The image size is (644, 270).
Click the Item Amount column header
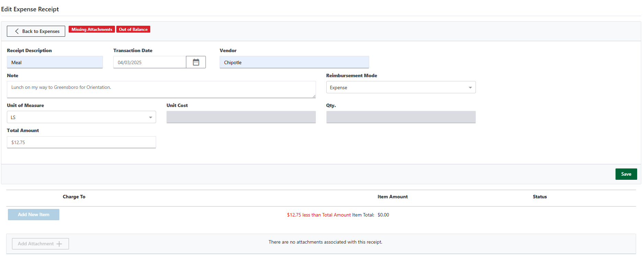click(393, 197)
